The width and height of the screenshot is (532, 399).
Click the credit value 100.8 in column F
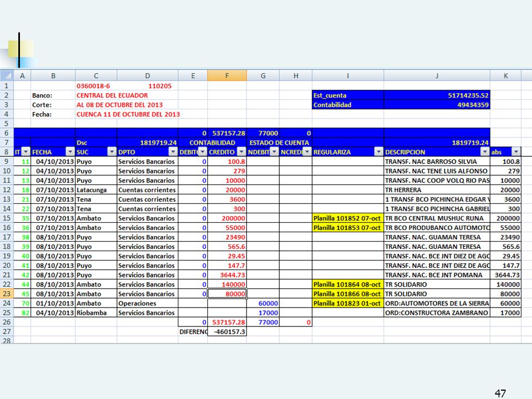(227, 161)
